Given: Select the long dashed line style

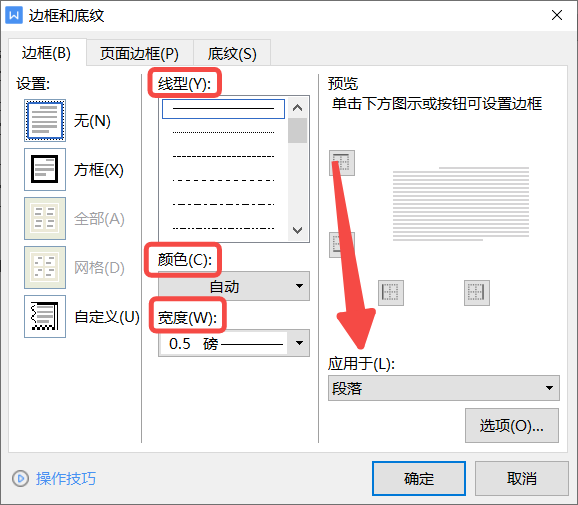Looking at the screenshot, I should click(x=223, y=180).
